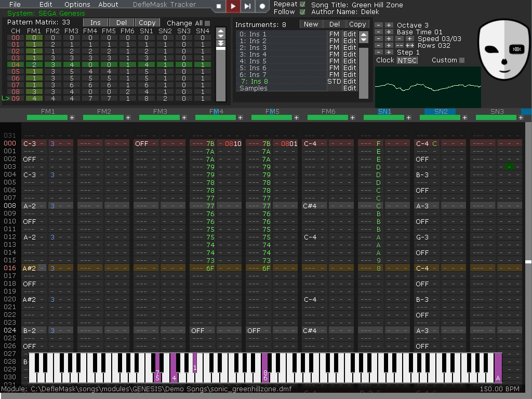This screenshot has height=399, width=532.
Task: Expand the FM1 channel with plus icon
Action: pyautogui.click(x=72, y=118)
